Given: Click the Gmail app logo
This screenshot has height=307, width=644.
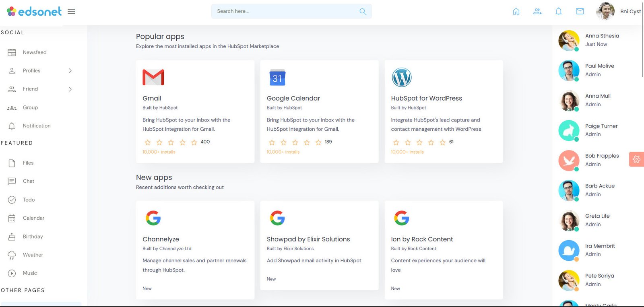Looking at the screenshot, I should [x=153, y=77].
